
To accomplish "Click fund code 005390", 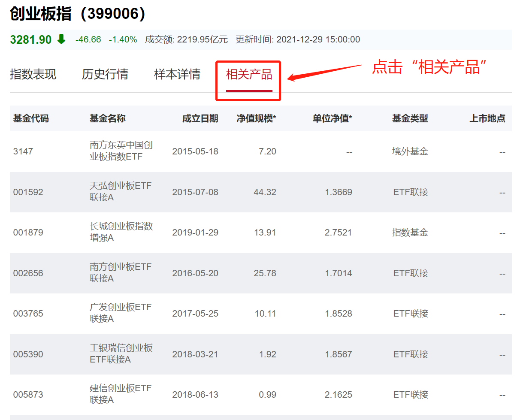I will click(28, 354).
